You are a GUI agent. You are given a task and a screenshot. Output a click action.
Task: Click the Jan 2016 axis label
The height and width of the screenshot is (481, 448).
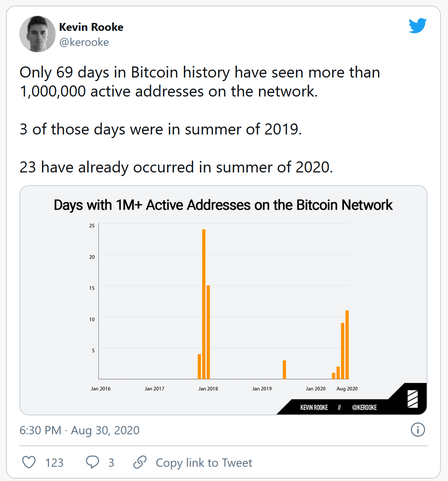101,389
